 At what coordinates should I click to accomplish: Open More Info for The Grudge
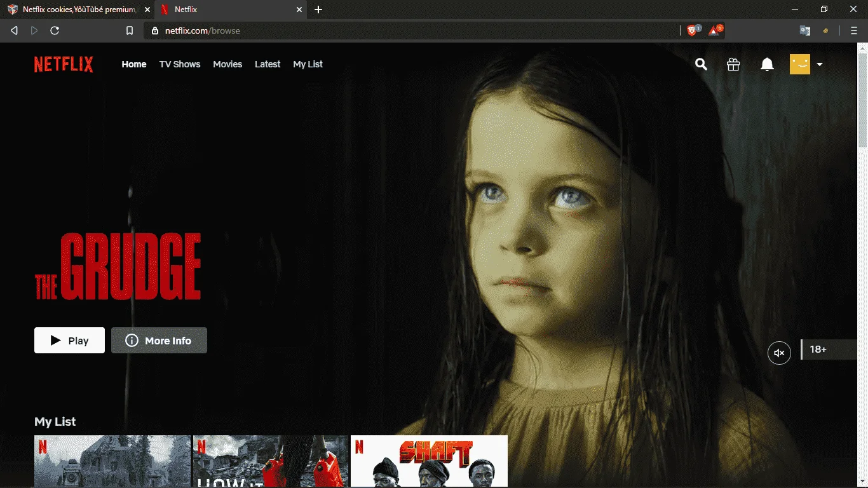(x=159, y=341)
